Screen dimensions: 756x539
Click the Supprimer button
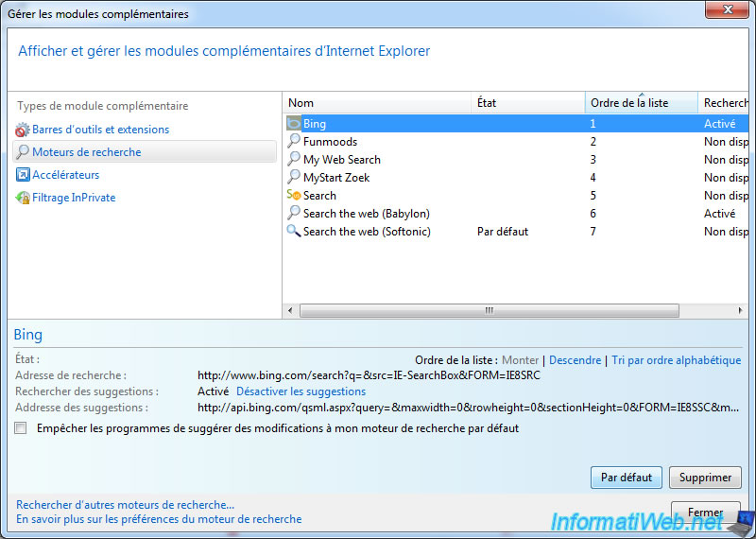pos(705,478)
